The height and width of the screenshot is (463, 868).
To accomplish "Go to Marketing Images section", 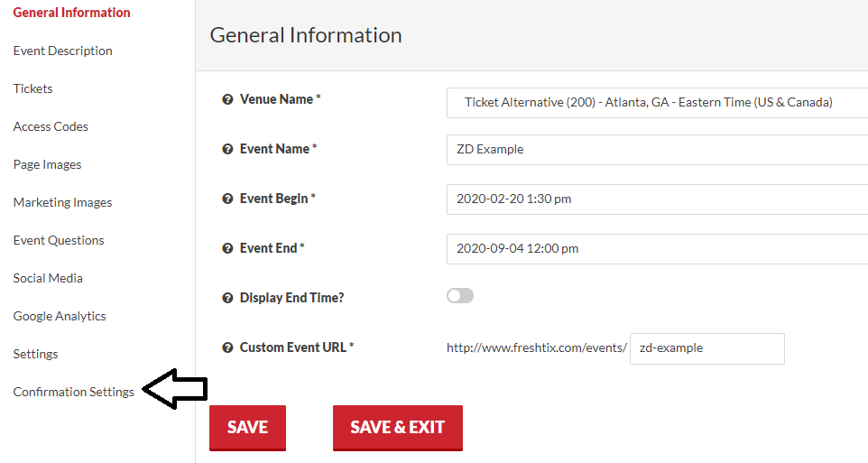I will (62, 202).
